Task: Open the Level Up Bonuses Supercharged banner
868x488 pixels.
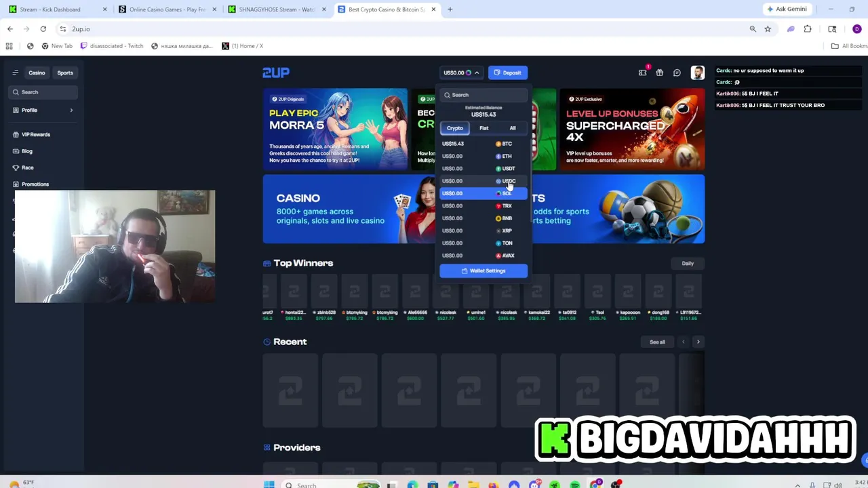Action: (632, 129)
